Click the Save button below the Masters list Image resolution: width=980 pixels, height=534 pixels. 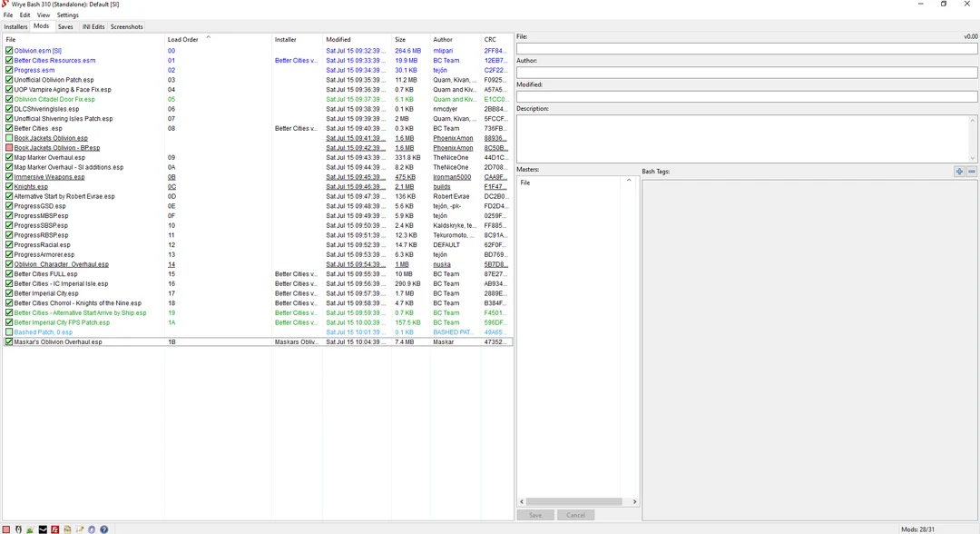tap(535, 514)
